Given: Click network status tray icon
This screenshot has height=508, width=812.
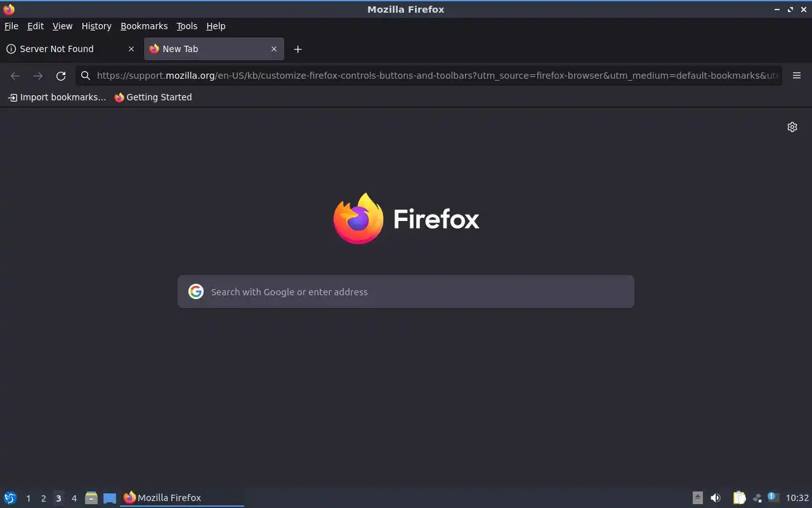Looking at the screenshot, I should (x=757, y=498).
